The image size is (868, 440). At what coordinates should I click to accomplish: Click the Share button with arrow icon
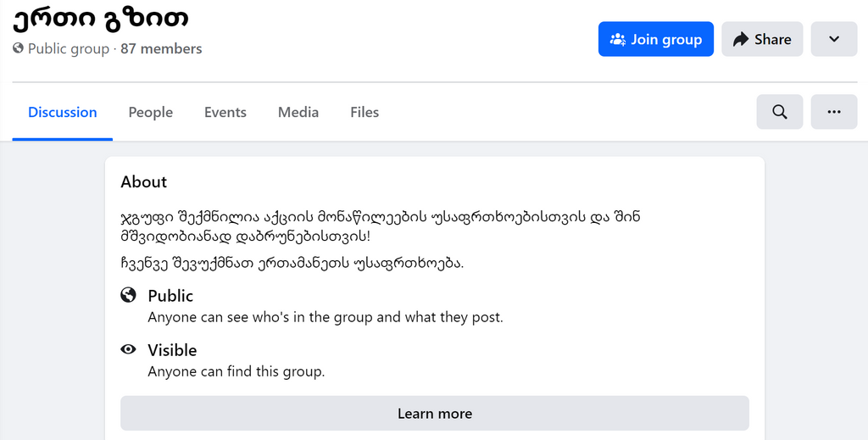coord(762,39)
